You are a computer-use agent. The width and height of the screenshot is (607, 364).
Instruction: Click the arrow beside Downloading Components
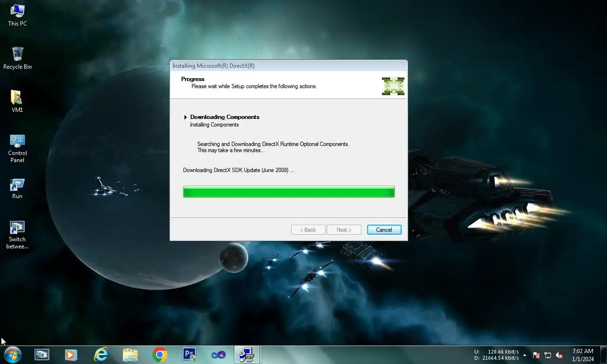click(x=185, y=117)
